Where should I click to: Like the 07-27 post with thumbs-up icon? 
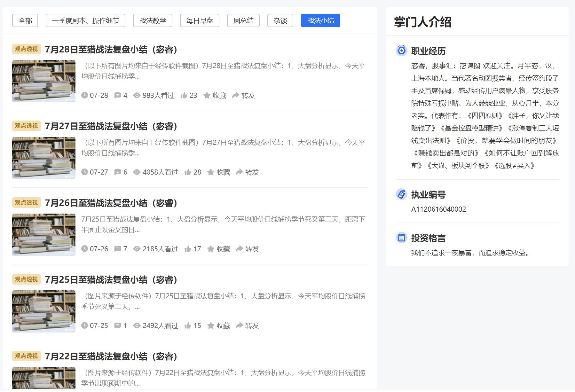(188, 172)
